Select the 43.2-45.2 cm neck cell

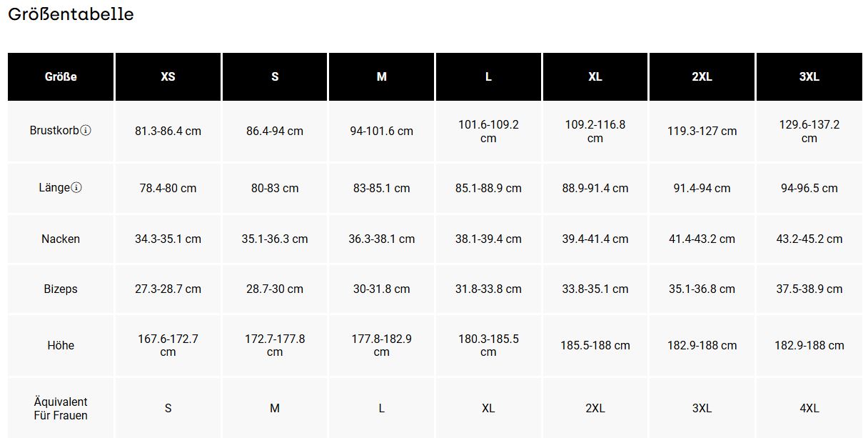[809, 239]
